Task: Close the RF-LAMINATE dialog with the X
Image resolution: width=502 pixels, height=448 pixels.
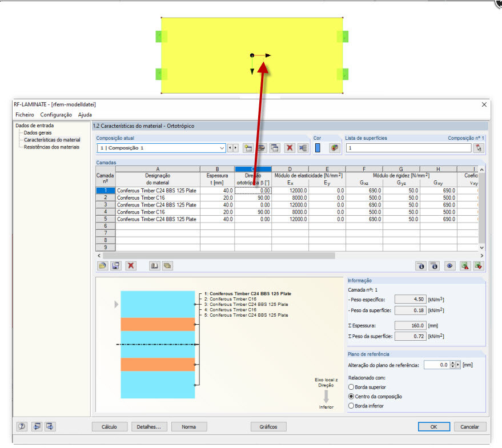Action: pos(484,104)
